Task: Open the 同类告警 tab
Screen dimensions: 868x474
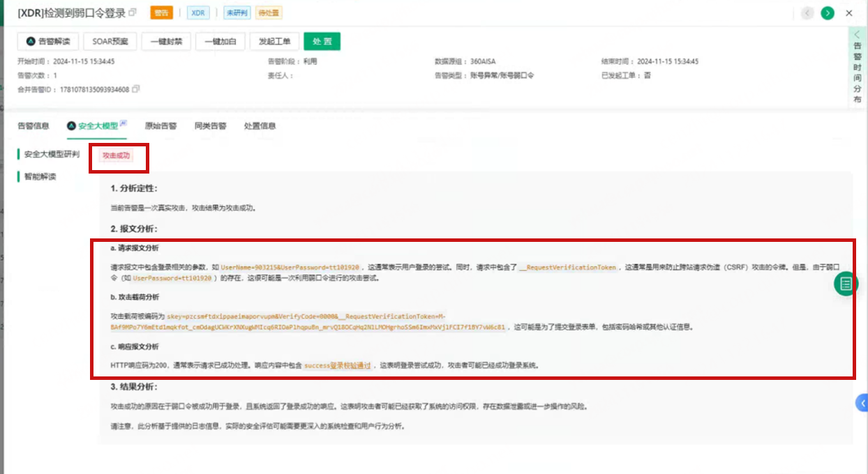Action: click(210, 126)
